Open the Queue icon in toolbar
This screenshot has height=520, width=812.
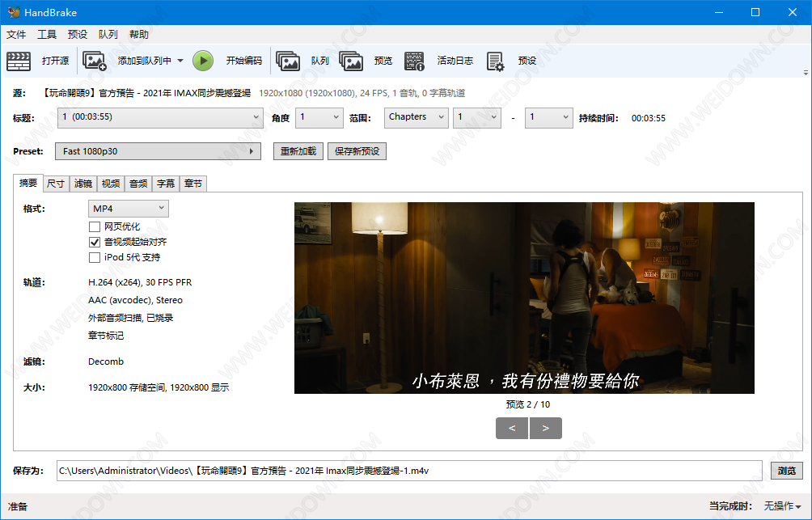[x=288, y=61]
